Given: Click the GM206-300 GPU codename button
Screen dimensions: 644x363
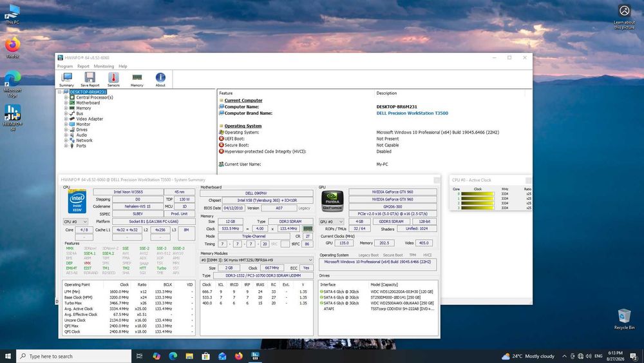Looking at the screenshot, I should pyautogui.click(x=393, y=207).
